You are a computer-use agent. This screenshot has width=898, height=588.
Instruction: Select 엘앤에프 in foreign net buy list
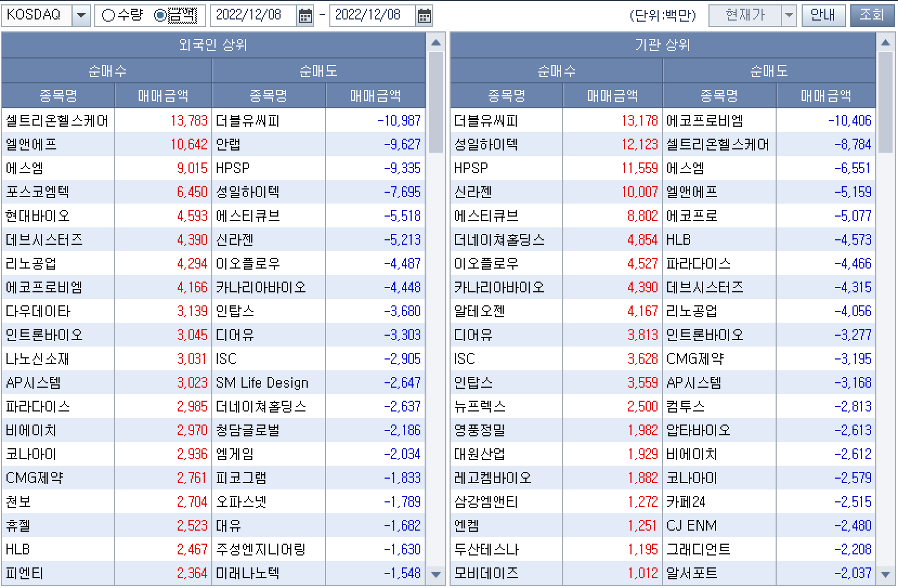tap(58, 145)
